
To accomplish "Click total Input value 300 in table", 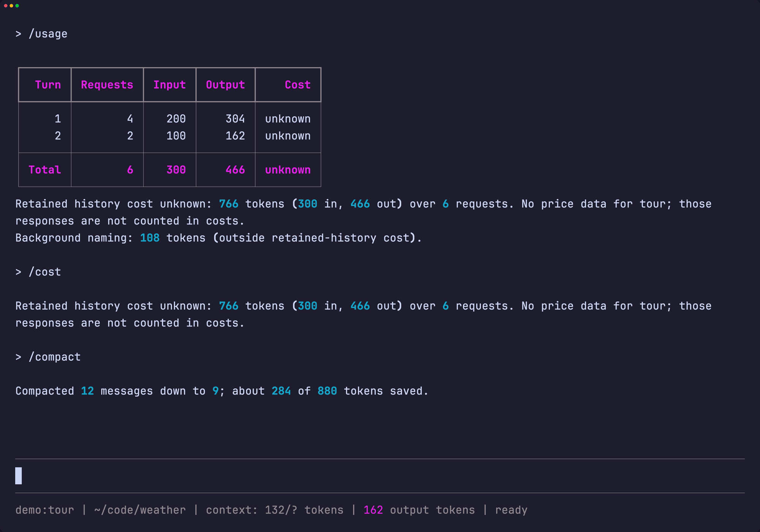I will coord(176,170).
